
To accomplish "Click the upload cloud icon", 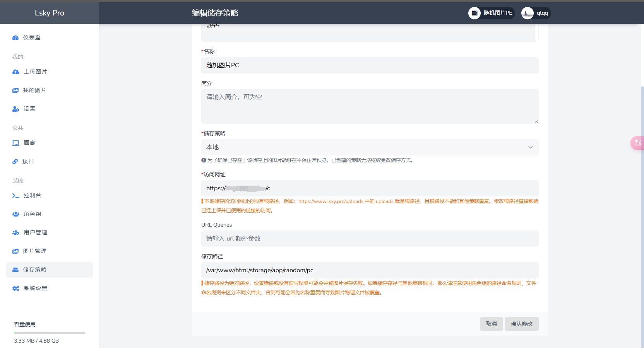I will coord(16,72).
